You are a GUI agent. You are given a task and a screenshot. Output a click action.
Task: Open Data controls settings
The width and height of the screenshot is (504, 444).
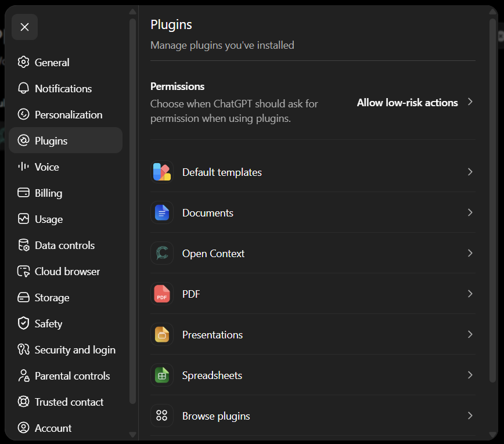click(66, 245)
